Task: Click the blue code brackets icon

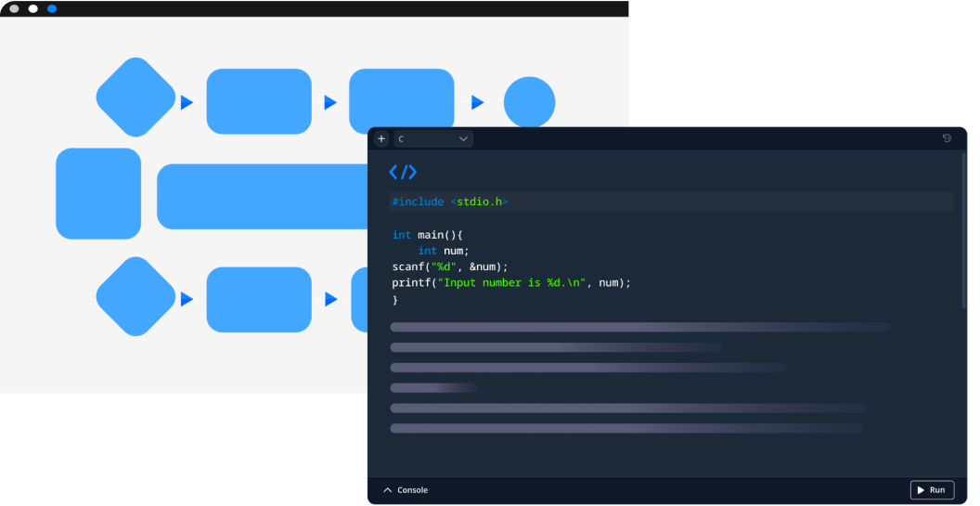Action: (403, 172)
